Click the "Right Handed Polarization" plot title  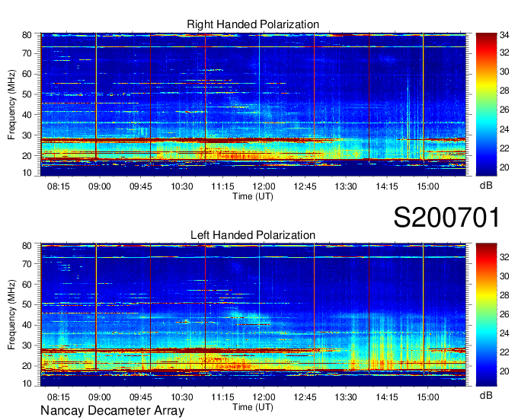click(253, 24)
